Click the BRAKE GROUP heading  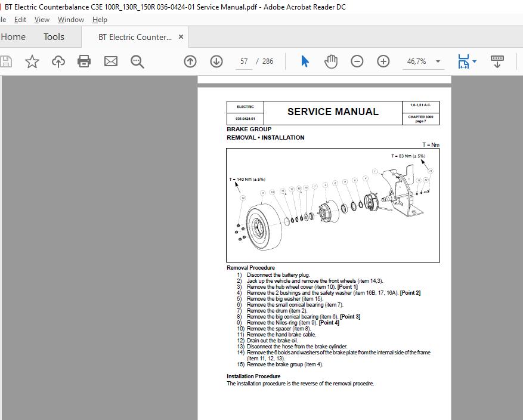(249, 129)
